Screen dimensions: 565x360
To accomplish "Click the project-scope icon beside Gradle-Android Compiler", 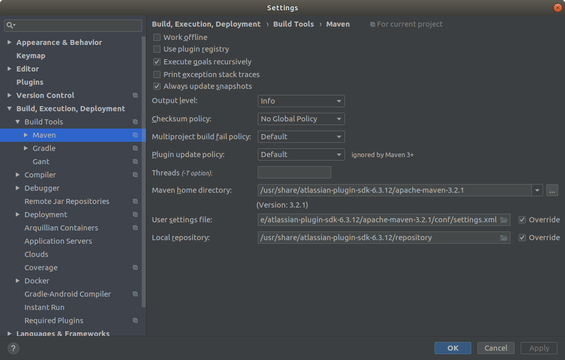I will coord(135,294).
